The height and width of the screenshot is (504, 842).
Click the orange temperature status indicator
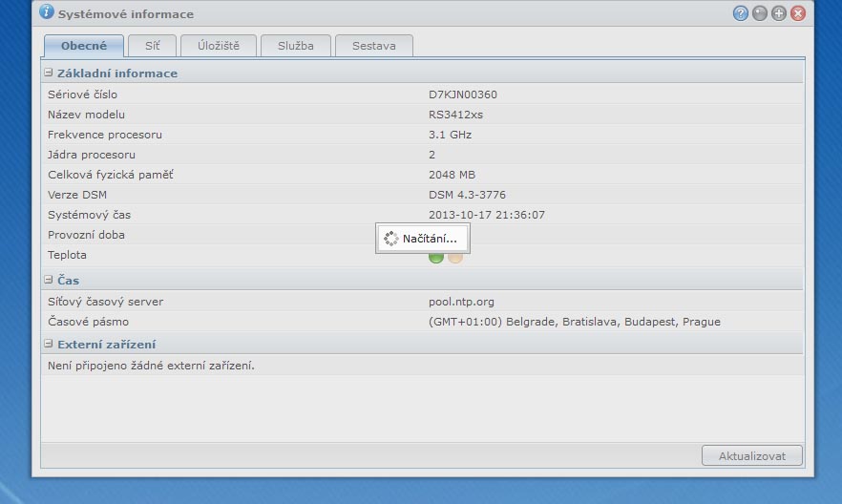455,258
